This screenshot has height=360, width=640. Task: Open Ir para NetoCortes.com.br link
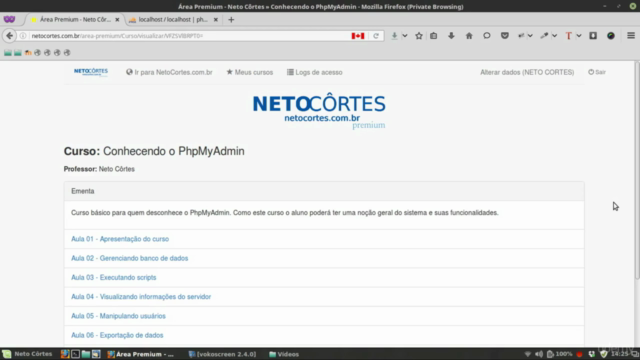[x=169, y=72]
